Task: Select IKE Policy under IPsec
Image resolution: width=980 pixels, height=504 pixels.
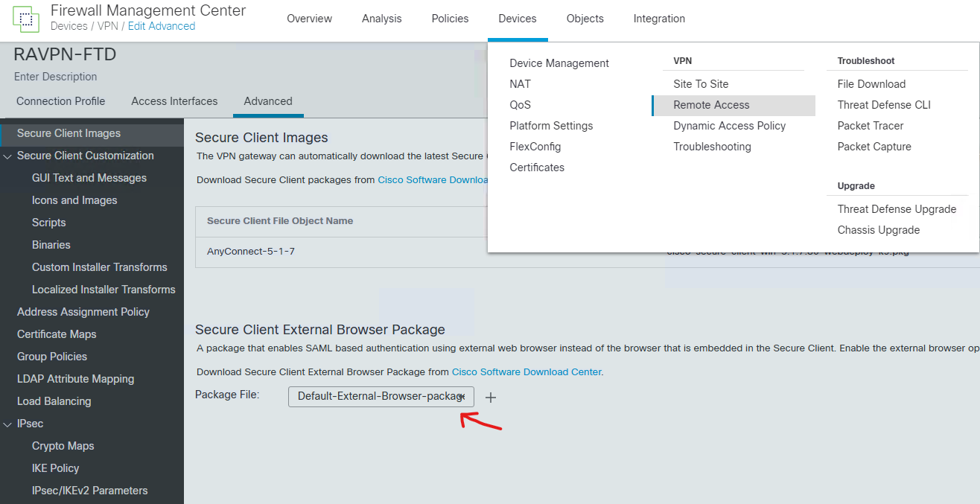Action: pyautogui.click(x=56, y=468)
